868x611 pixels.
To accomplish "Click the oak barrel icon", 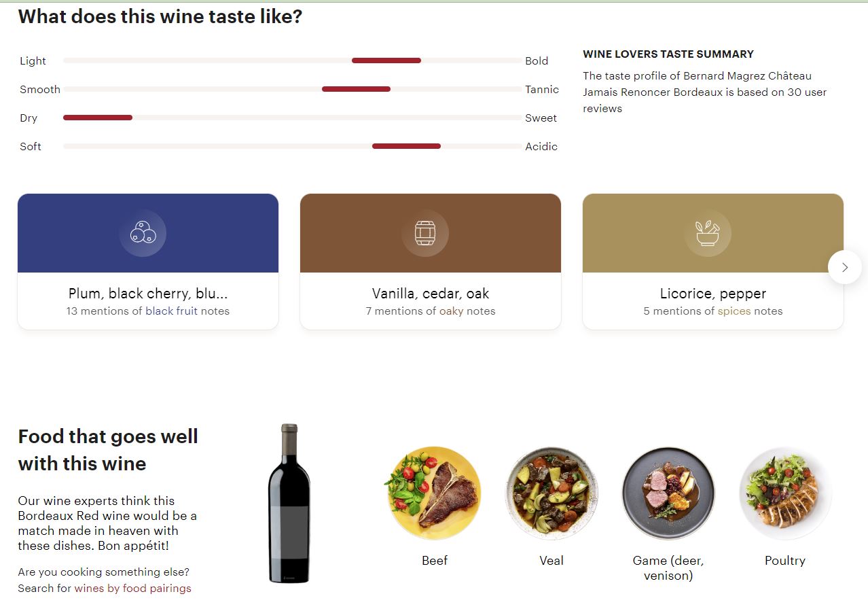I will pos(425,233).
